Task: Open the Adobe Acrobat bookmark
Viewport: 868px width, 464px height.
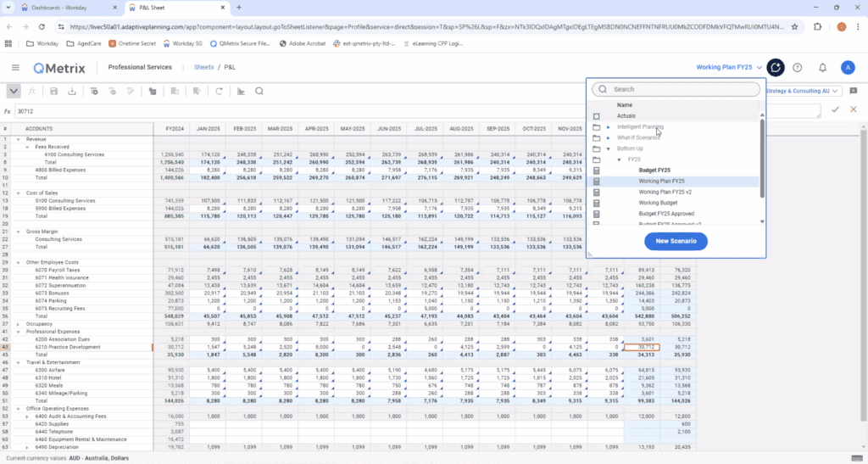Action: pos(303,43)
